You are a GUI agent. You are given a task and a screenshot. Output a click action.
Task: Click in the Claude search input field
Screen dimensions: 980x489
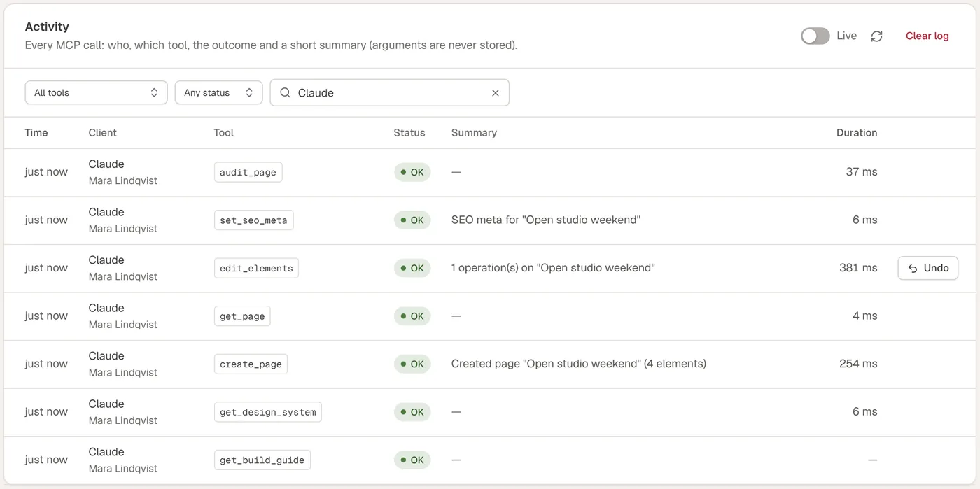pyautogui.click(x=390, y=93)
